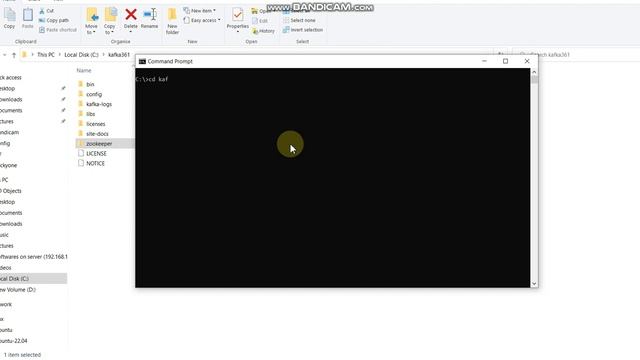The width and height of the screenshot is (640, 360).
Task: Click the search kafka361 field
Action: point(576,55)
